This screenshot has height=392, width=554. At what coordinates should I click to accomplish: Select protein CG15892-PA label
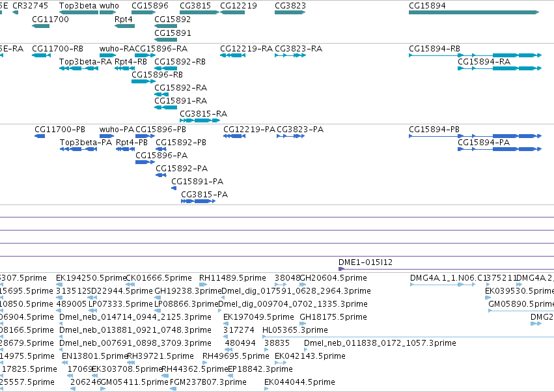(x=182, y=169)
